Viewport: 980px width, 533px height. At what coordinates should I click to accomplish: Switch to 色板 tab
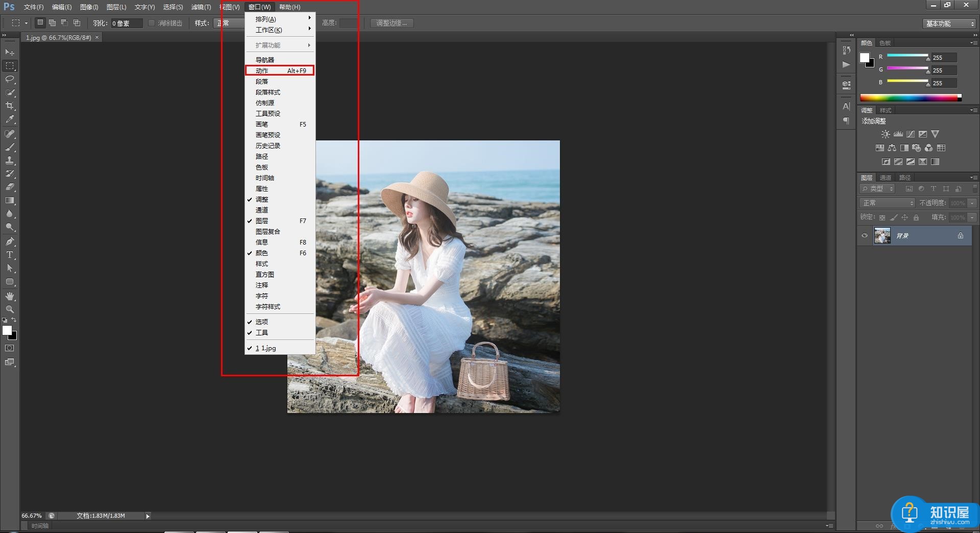point(886,43)
